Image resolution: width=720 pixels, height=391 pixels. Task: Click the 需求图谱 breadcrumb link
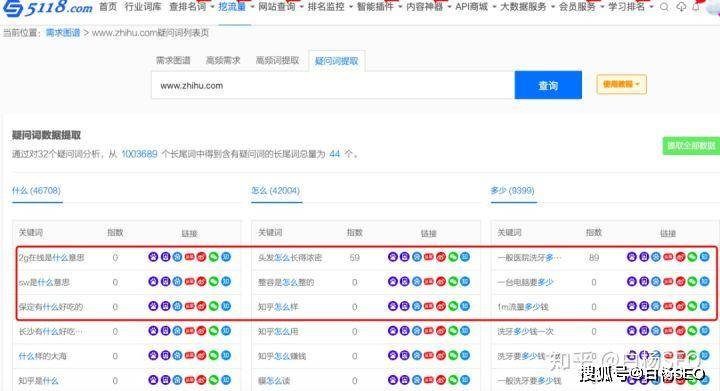pyautogui.click(x=63, y=33)
